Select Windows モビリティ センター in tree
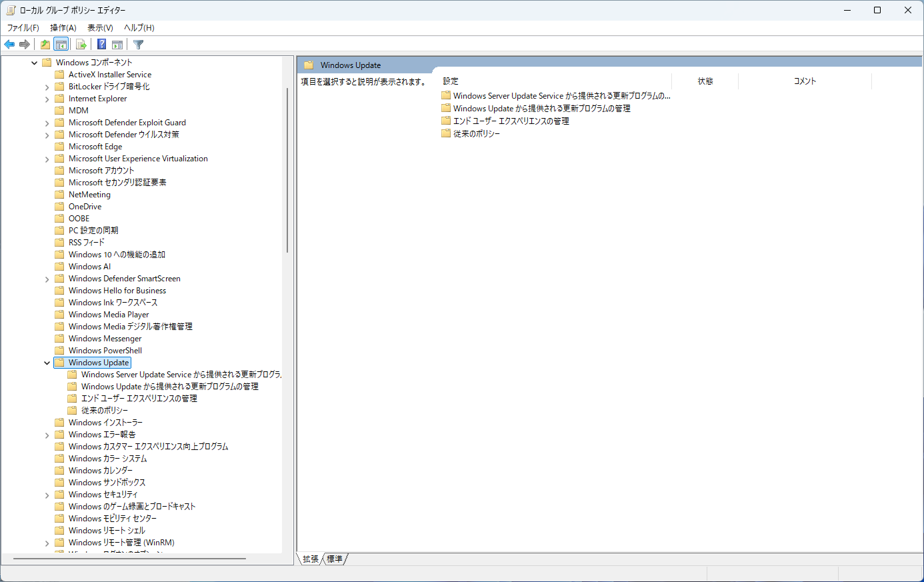 pos(113,519)
